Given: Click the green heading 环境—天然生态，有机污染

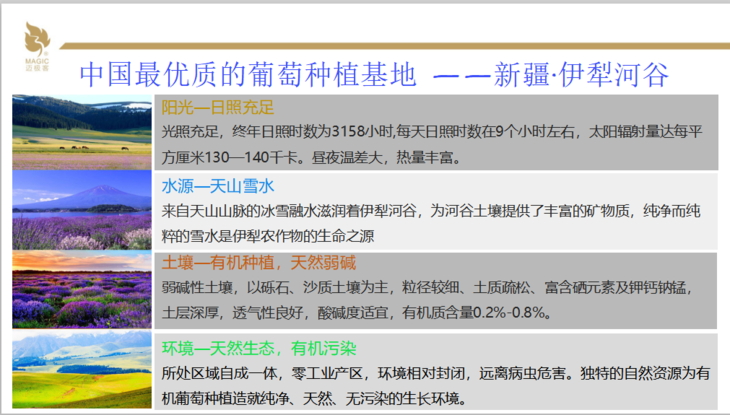Looking at the screenshot, I should (x=259, y=348).
